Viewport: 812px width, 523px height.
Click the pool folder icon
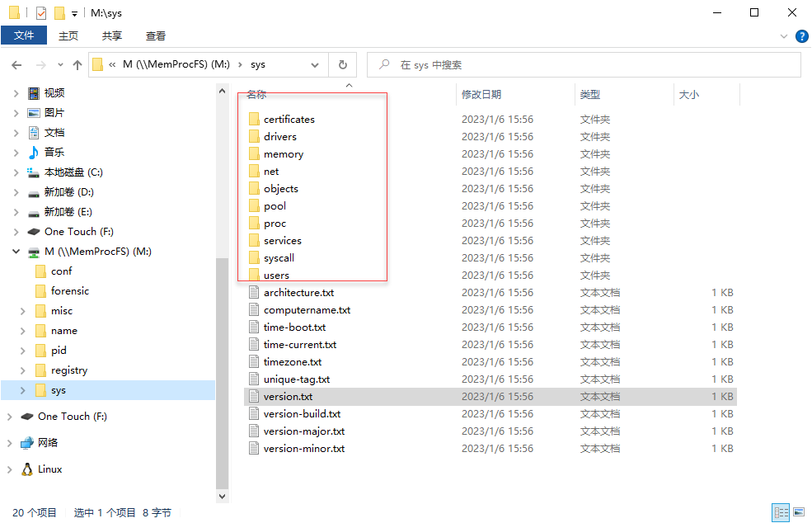coord(254,205)
